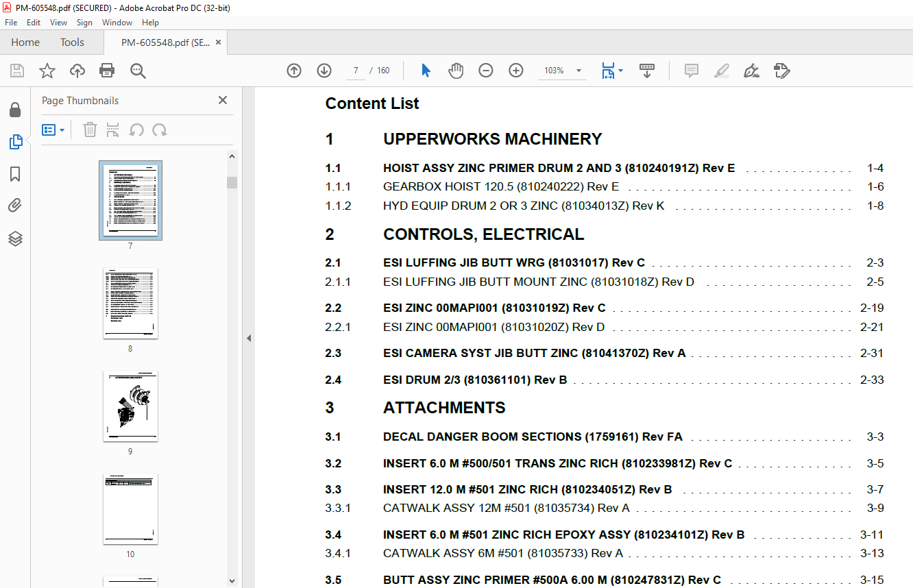Activate the Hand pan tool
Screen dimensions: 913x588
[456, 71]
